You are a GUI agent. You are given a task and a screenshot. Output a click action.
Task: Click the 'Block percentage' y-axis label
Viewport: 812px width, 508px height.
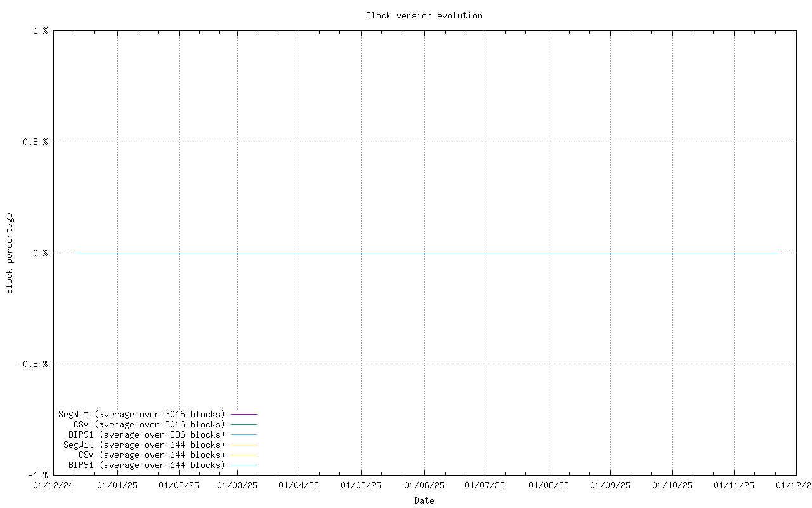(x=10, y=253)
